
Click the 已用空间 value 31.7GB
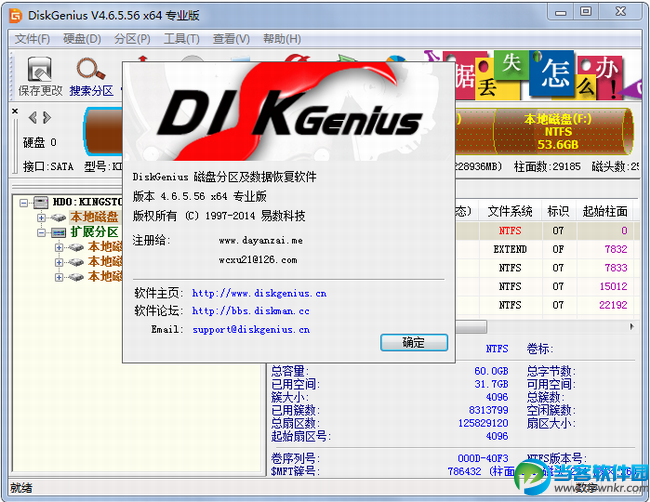[491, 384]
